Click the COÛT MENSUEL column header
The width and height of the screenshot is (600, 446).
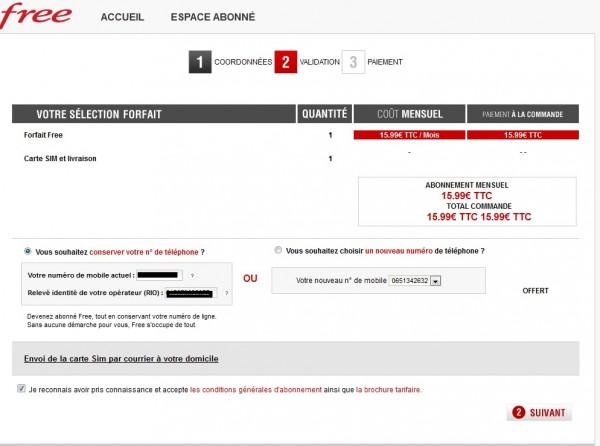409,114
